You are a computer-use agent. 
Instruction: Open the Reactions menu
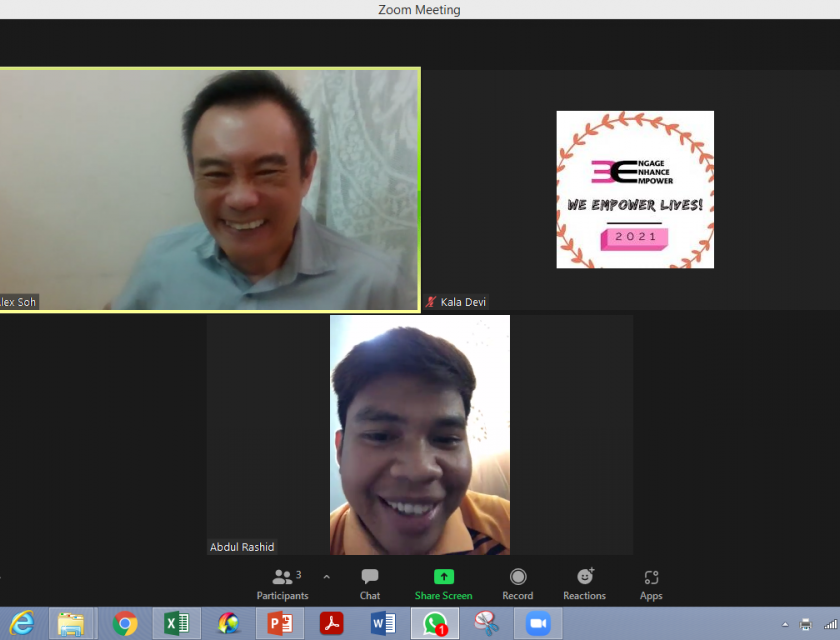pos(584,584)
